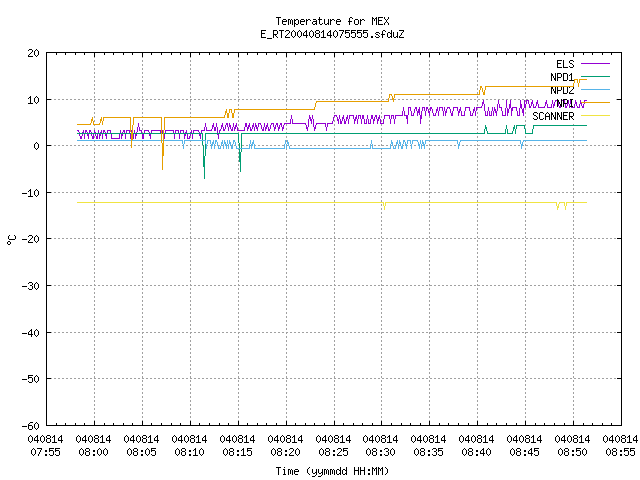This screenshot has width=640, height=480.
Task: Click the x-axis tick label 08:30
Action: [381, 452]
